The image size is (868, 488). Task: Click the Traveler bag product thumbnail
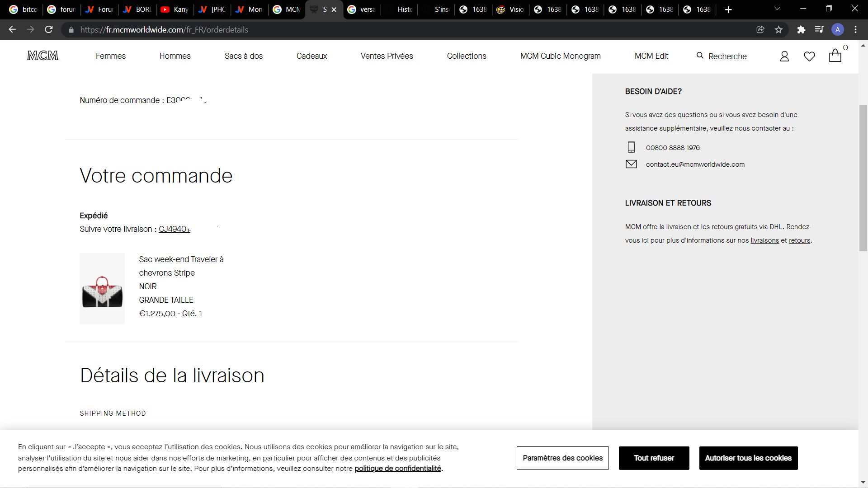[x=102, y=289]
